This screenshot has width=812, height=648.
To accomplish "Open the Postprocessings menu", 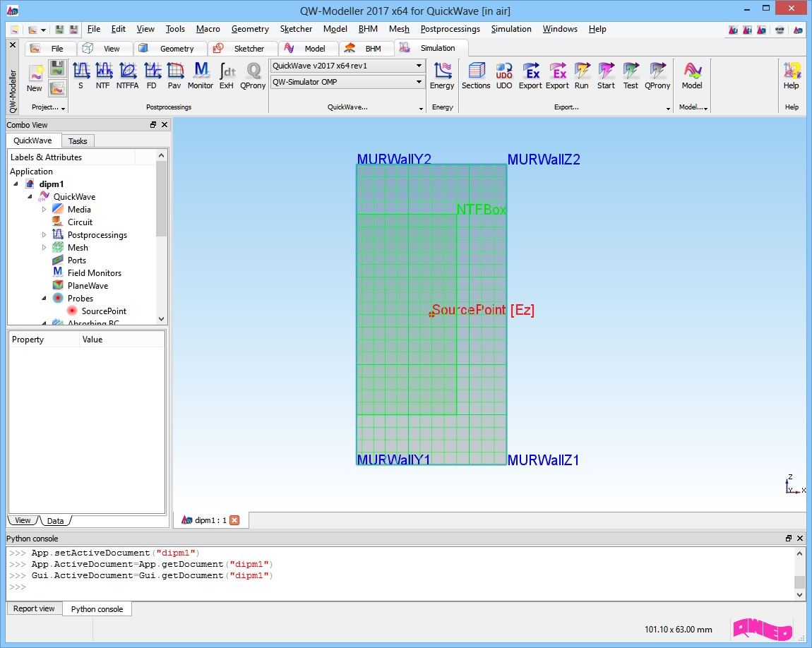I will (x=450, y=29).
